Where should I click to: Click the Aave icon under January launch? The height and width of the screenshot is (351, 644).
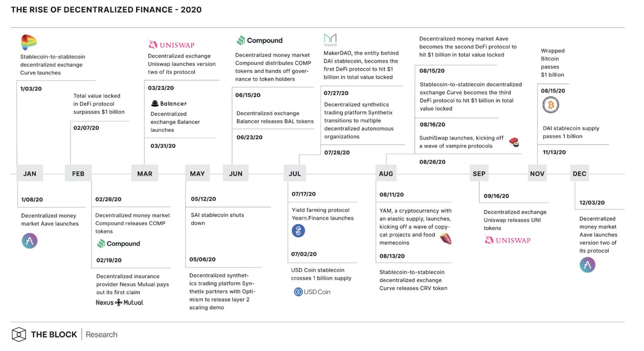29,241
